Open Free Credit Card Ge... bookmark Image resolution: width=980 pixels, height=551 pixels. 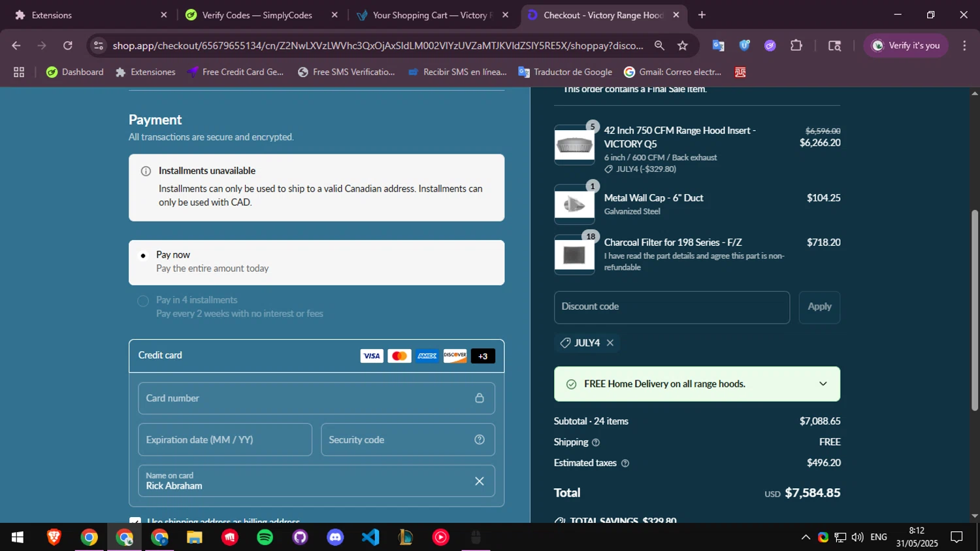236,72
